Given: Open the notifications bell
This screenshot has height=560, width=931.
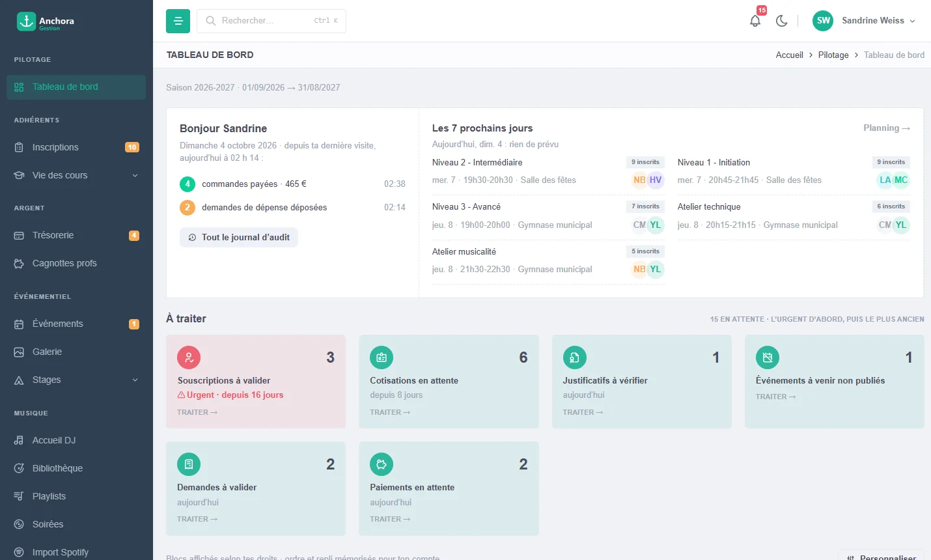Looking at the screenshot, I should pos(755,21).
